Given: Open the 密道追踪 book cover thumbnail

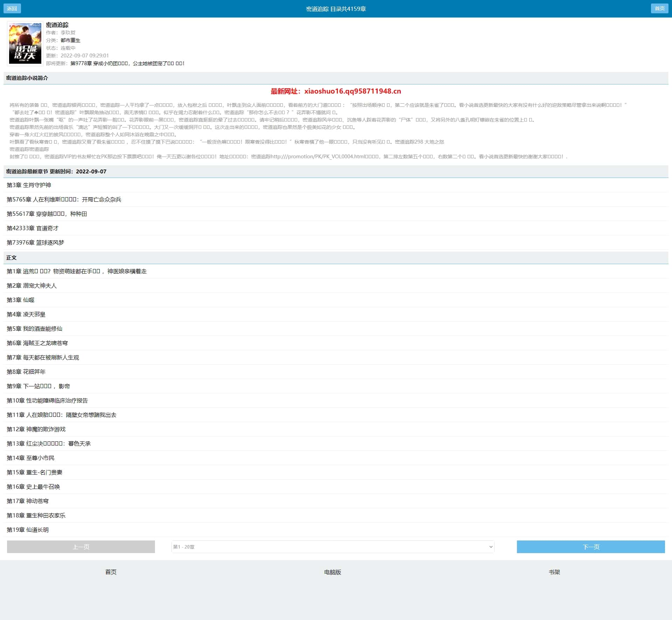Looking at the screenshot, I should point(25,43).
